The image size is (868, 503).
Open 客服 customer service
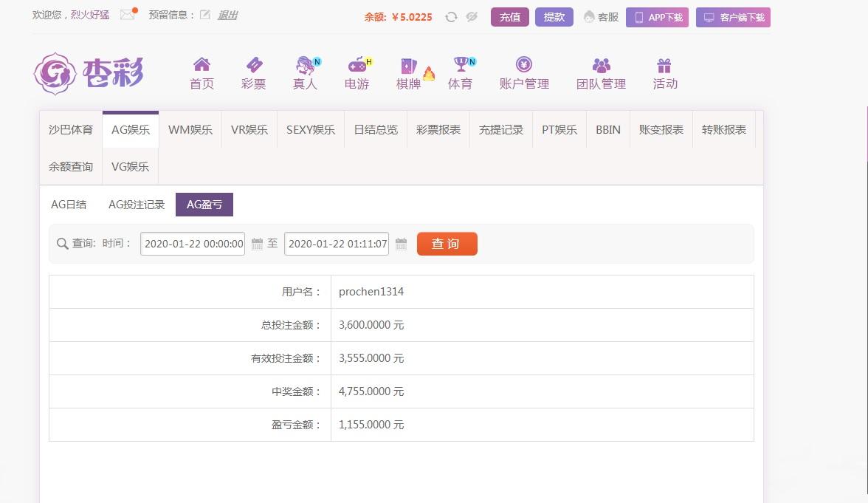(x=601, y=17)
